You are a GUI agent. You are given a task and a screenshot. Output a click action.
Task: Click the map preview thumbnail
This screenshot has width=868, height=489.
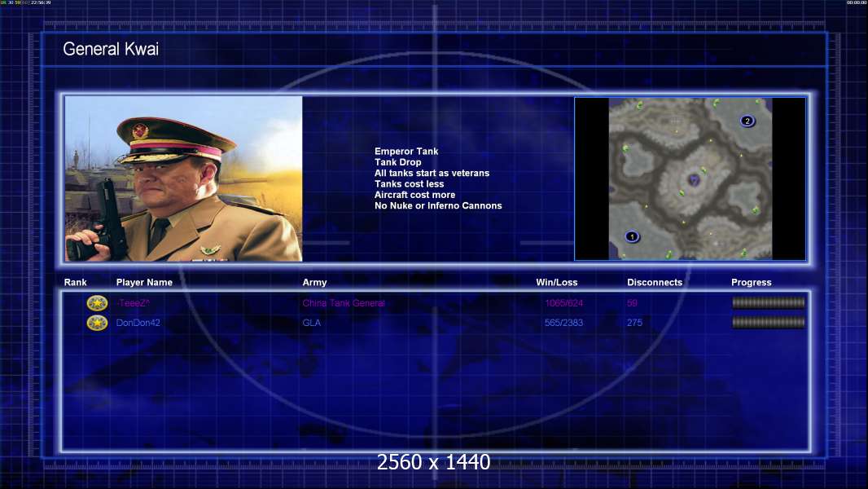point(690,178)
